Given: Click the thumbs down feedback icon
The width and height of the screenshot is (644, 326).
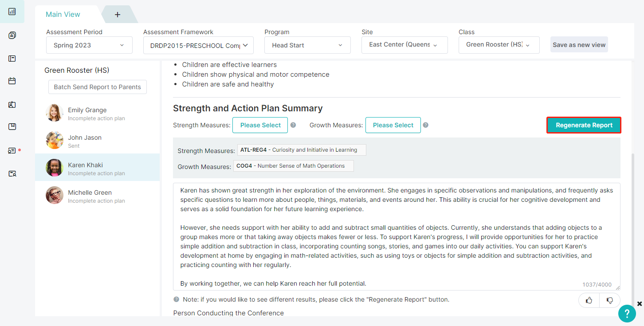Looking at the screenshot, I should click(610, 300).
